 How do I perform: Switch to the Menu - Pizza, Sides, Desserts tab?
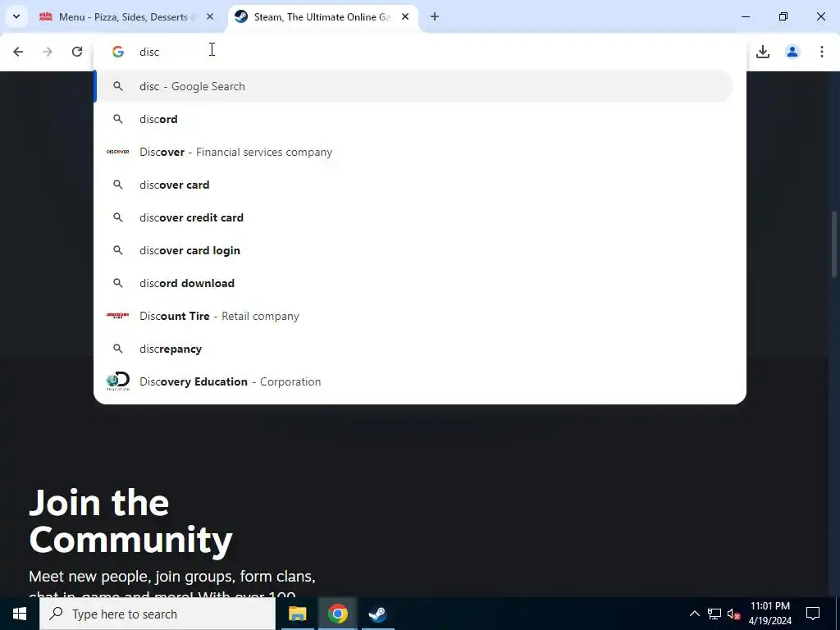pos(127,16)
